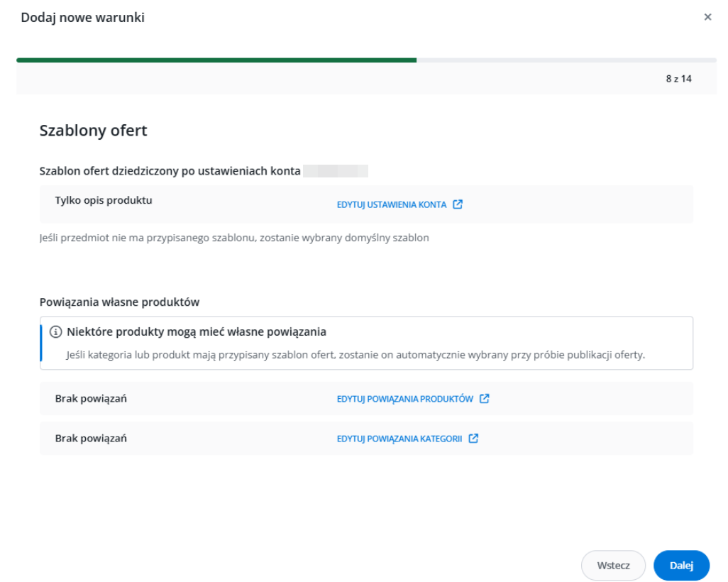Select the Tylko opis produktu template row

[x=104, y=200]
